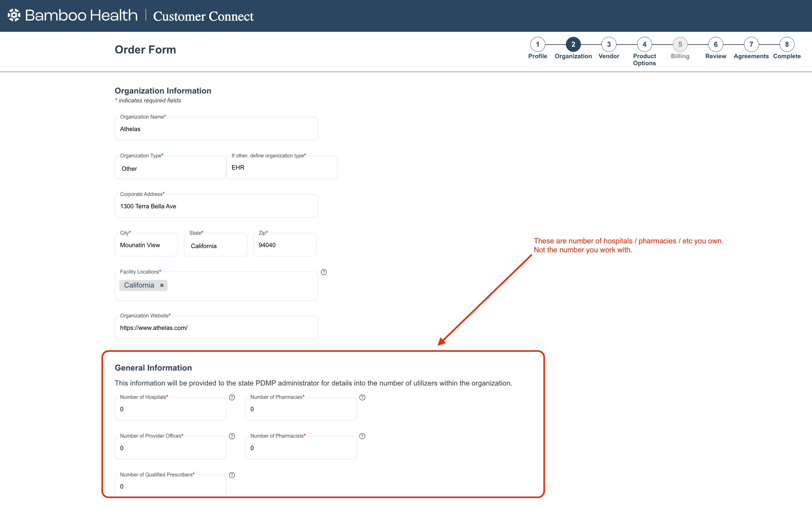Open help for Facility Locations
The image size is (812, 507).
(324, 272)
